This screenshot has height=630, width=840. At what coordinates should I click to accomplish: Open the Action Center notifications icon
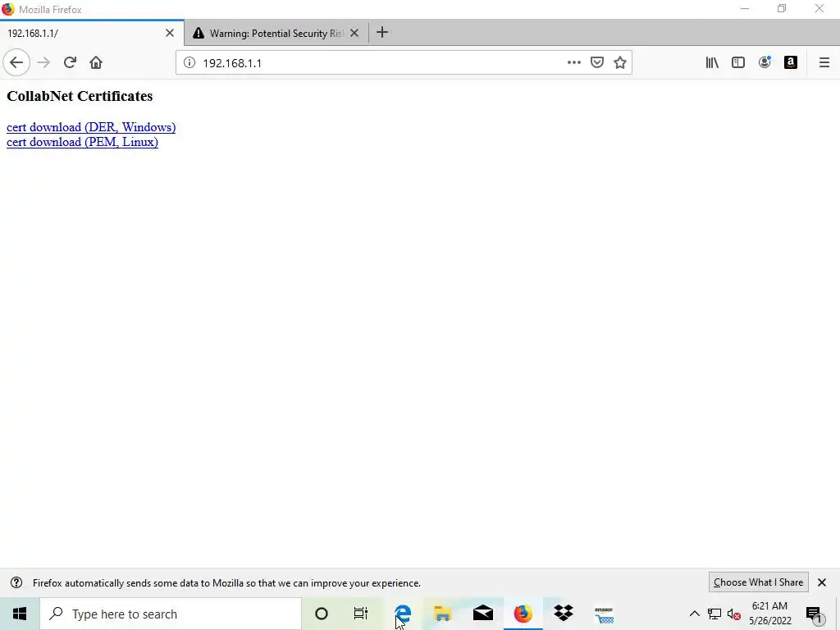814,614
